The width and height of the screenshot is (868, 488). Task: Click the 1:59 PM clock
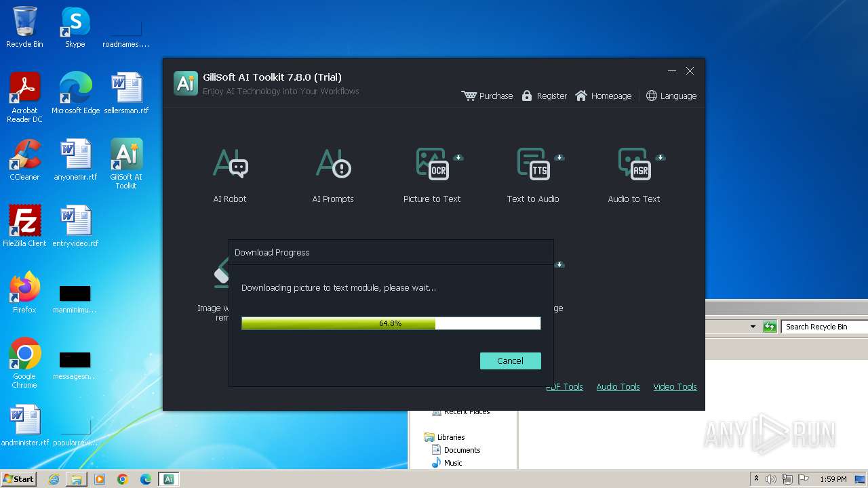pos(833,479)
